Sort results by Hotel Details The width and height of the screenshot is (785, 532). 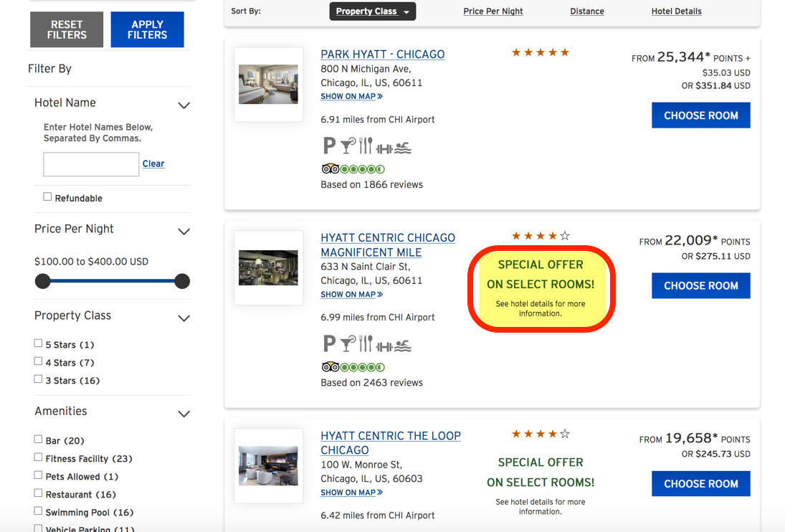click(x=676, y=11)
